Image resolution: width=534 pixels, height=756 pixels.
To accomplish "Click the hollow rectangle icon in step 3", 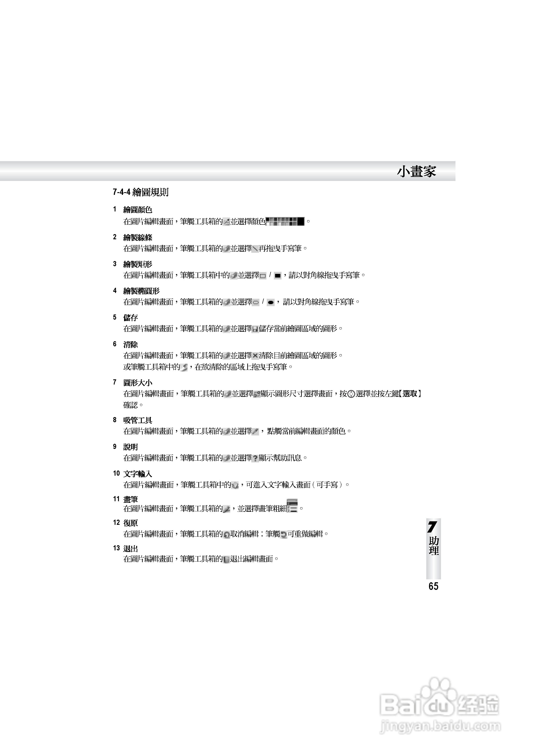I will click(263, 276).
